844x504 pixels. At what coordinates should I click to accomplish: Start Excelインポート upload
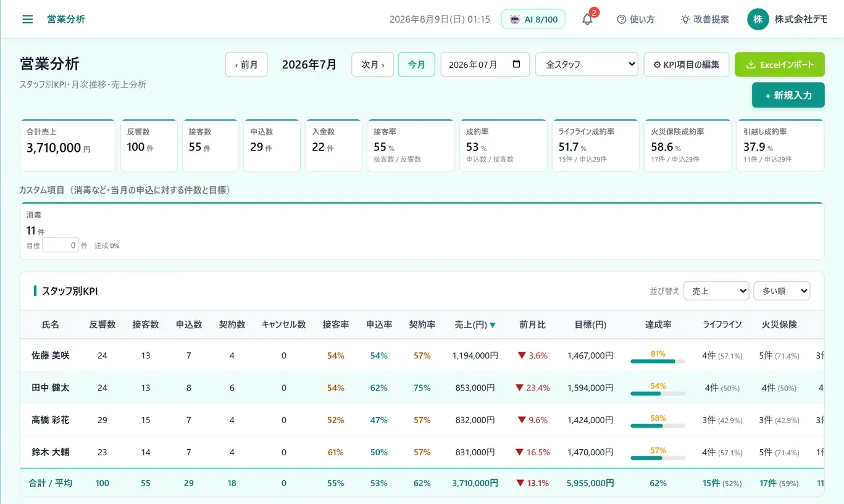coord(779,64)
